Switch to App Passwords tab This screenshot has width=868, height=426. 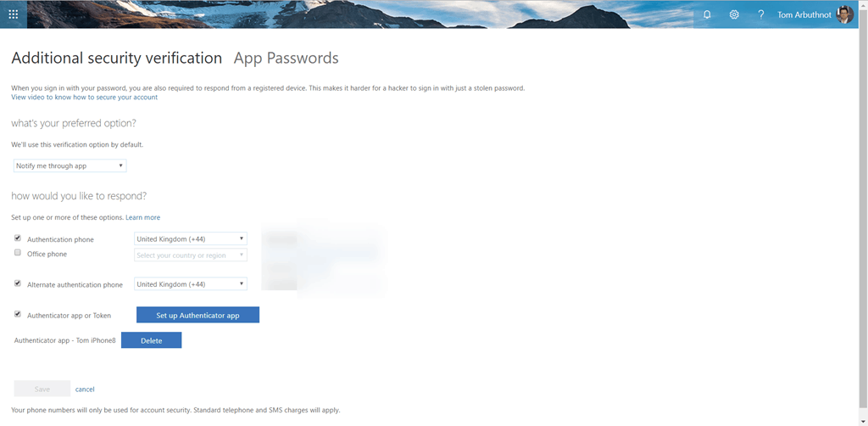pyautogui.click(x=286, y=59)
